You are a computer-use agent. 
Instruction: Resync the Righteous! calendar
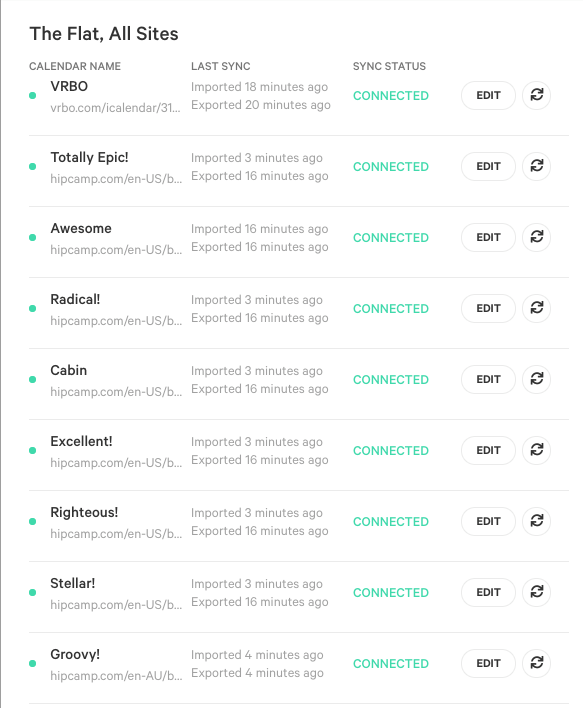click(536, 521)
